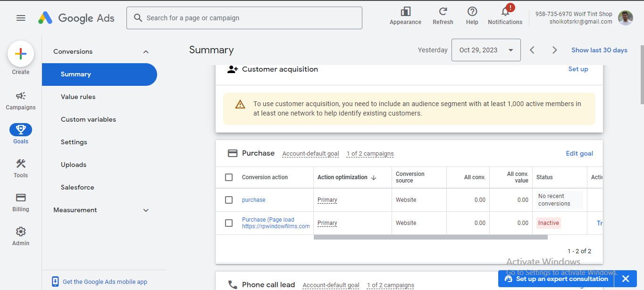Open the Billing section
This screenshot has height=290, width=644.
point(21,202)
